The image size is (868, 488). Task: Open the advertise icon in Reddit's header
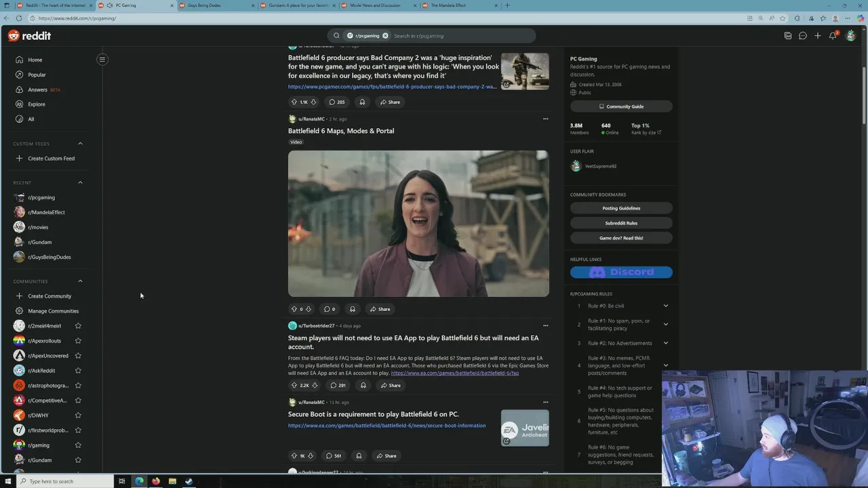pos(788,35)
